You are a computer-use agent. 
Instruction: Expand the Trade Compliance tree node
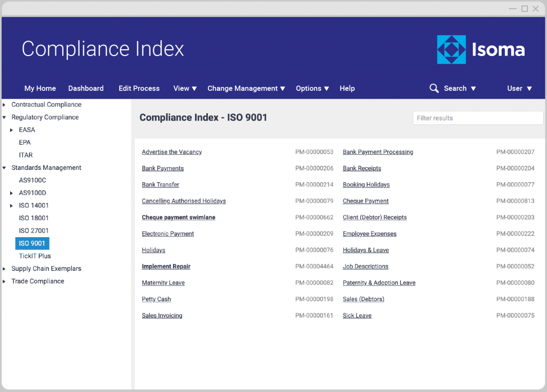coord(4,281)
